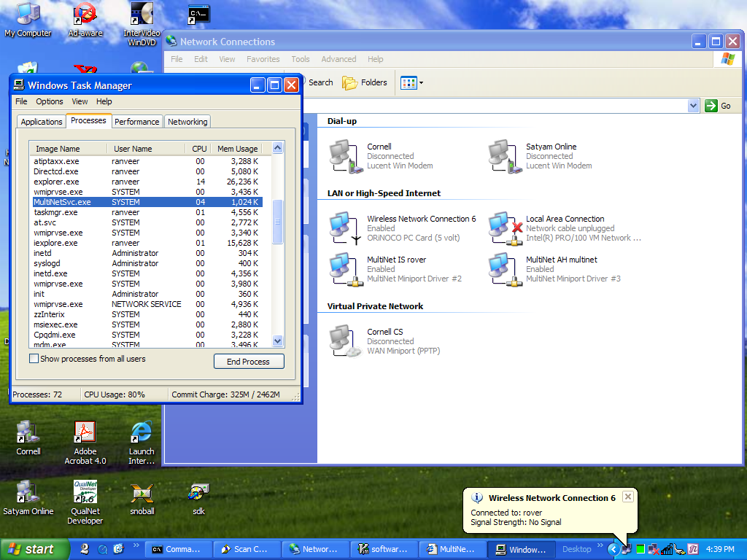Switch to the Performance tab
Screen dimensions: 747x560
(x=136, y=122)
